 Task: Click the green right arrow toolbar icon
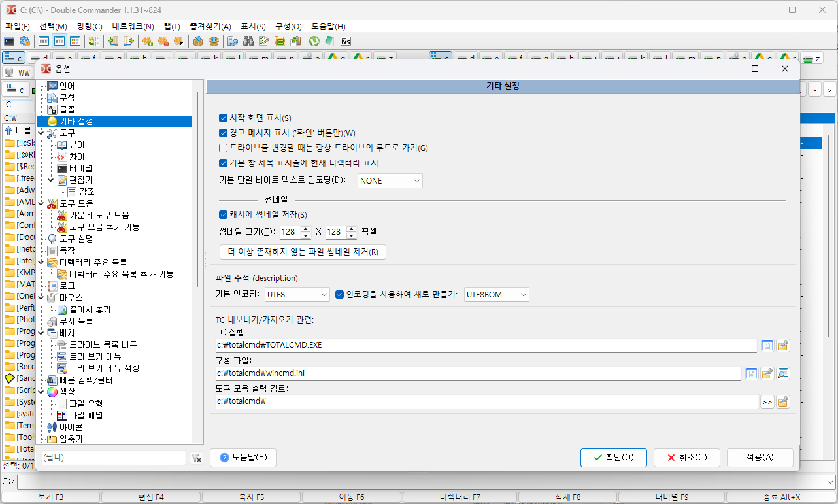point(129,41)
